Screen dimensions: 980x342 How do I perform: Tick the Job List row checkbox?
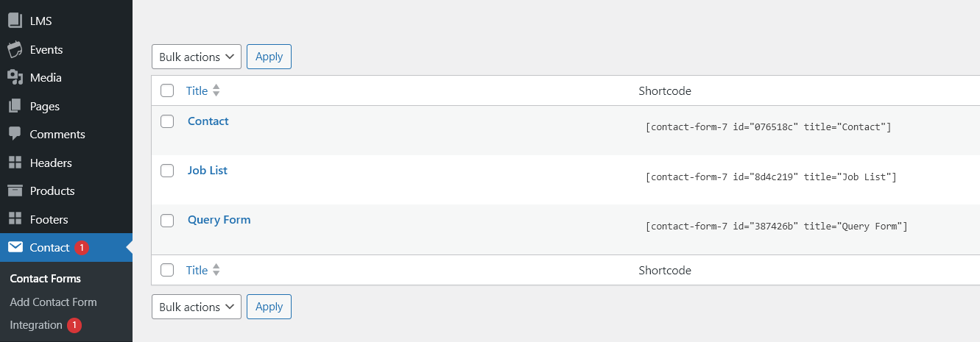(167, 171)
